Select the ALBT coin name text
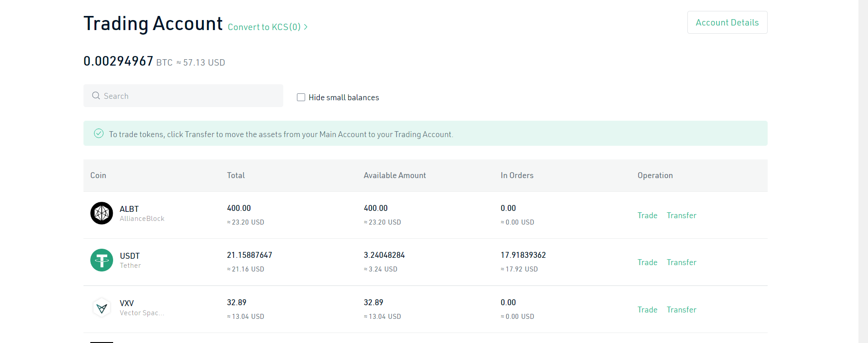The image size is (868, 343). click(x=129, y=209)
